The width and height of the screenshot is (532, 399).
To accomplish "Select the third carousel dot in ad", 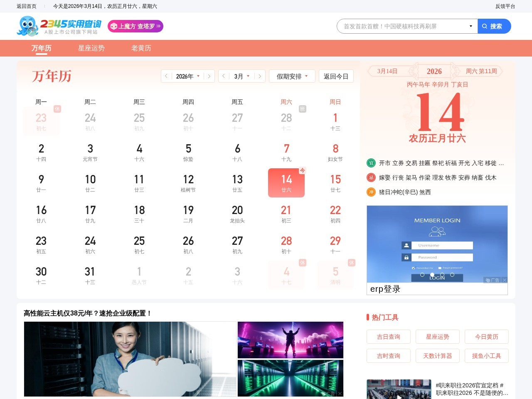I will tap(442, 275).
